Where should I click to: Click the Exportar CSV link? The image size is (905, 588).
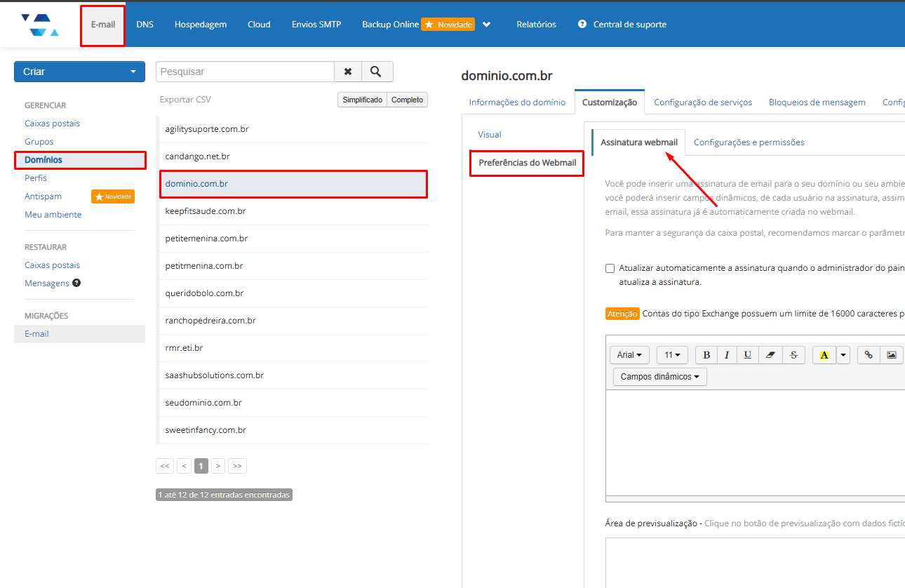(x=185, y=100)
